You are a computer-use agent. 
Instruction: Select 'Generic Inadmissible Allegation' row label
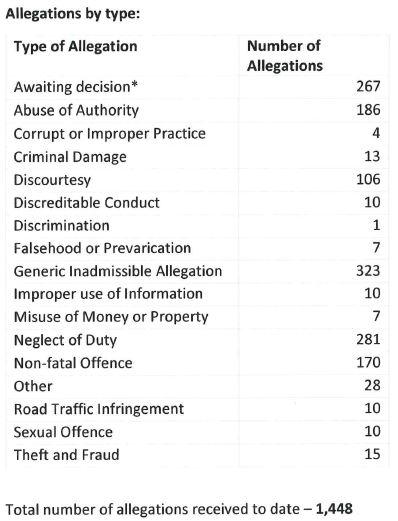(x=118, y=271)
